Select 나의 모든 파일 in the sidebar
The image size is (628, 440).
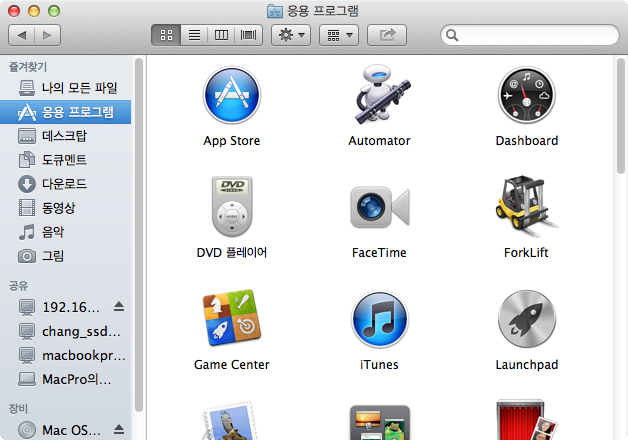pyautogui.click(x=66, y=88)
